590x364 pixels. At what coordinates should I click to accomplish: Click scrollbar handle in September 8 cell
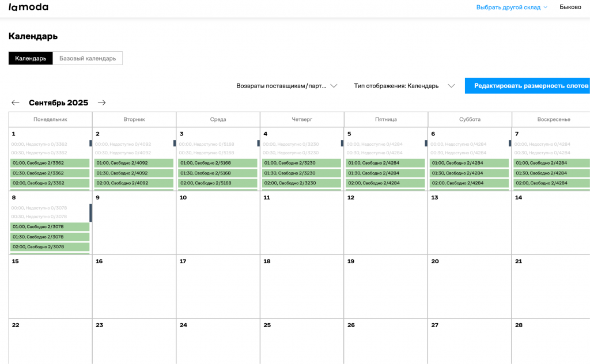click(90, 213)
